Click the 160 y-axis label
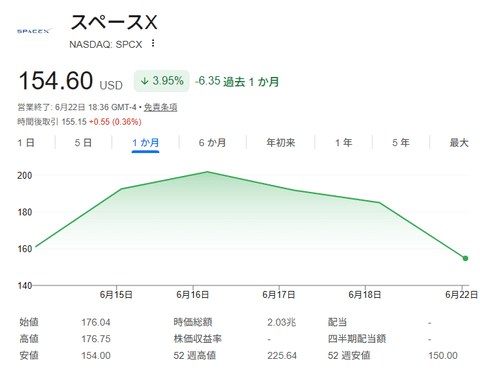 point(25,249)
